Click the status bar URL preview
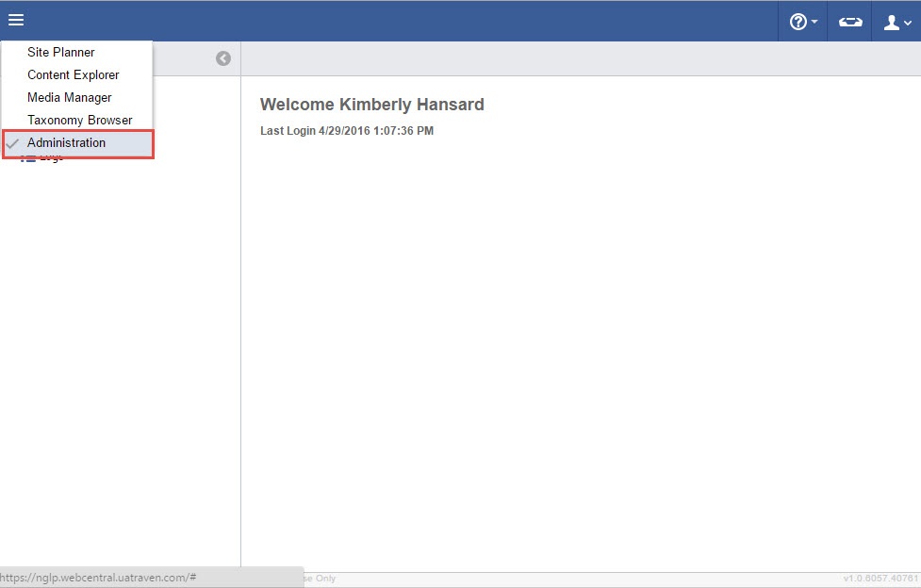 tap(99, 578)
